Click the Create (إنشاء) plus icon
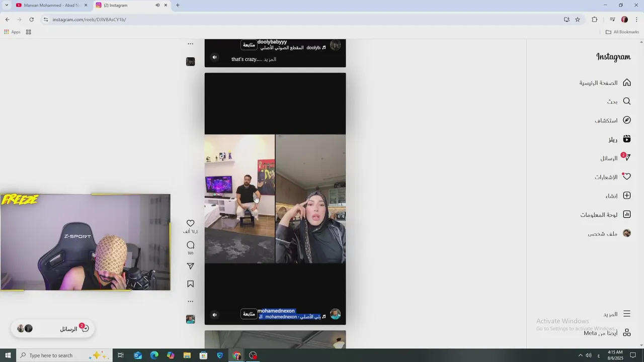Viewport: 644px width, 362px height. tap(627, 196)
